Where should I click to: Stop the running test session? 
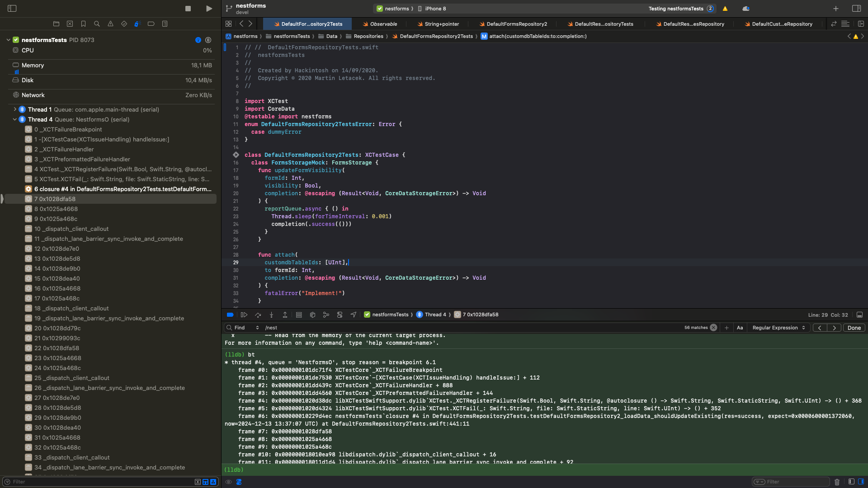tap(188, 9)
